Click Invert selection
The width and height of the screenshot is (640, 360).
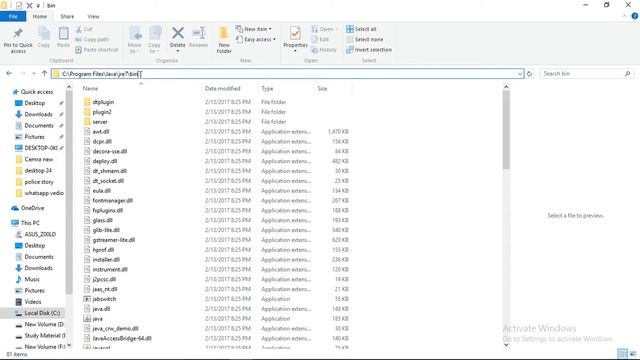coord(369,49)
